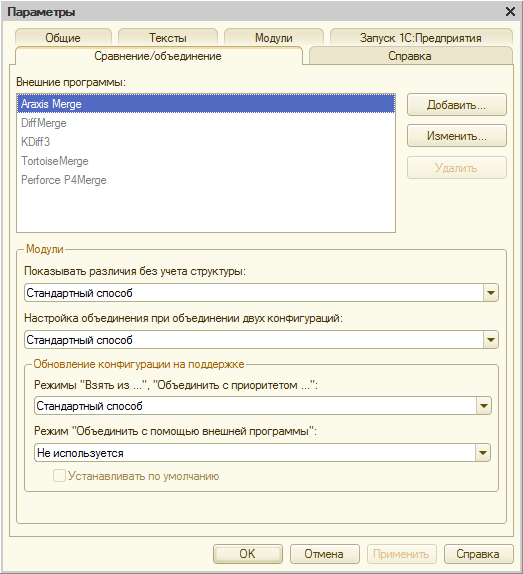Expand the Режимы "Взять из ..." dropdown arrow

pyautogui.click(x=483, y=406)
